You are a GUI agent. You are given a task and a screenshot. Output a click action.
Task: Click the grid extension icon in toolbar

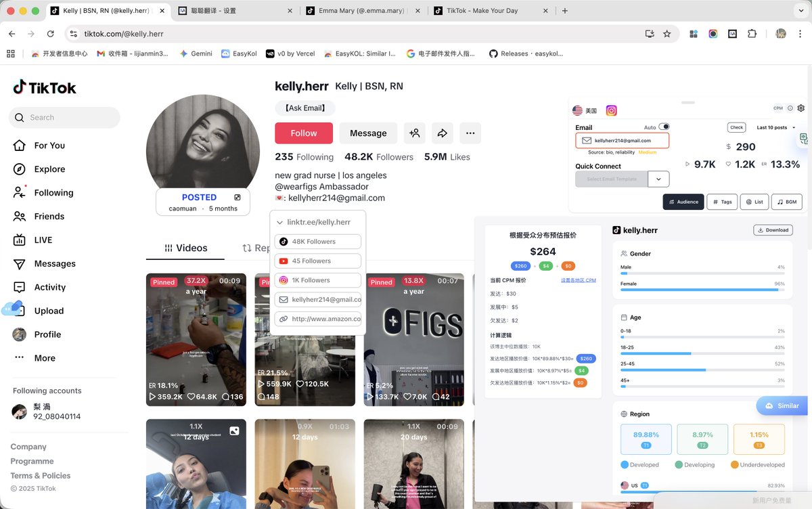pyautogui.click(x=694, y=34)
